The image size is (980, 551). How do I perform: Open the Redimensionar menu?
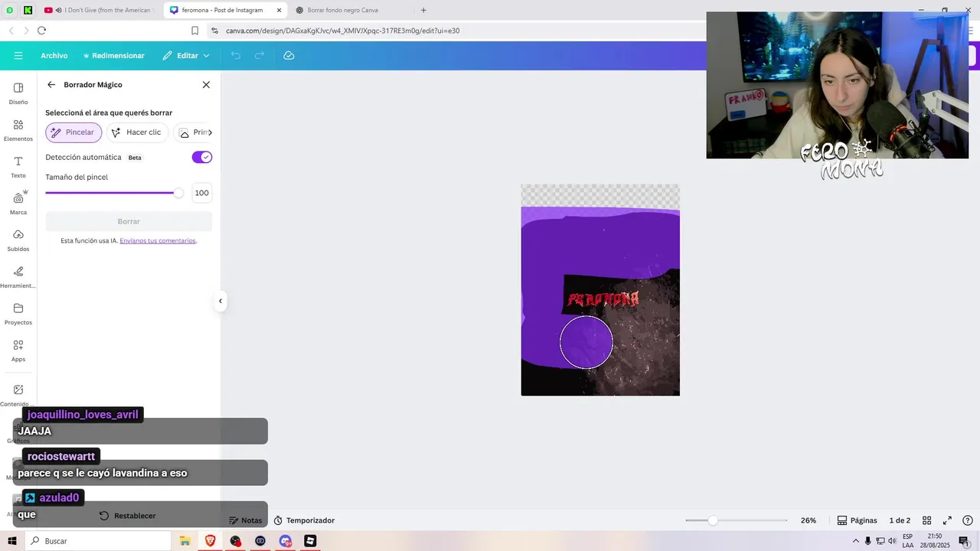tap(113, 56)
